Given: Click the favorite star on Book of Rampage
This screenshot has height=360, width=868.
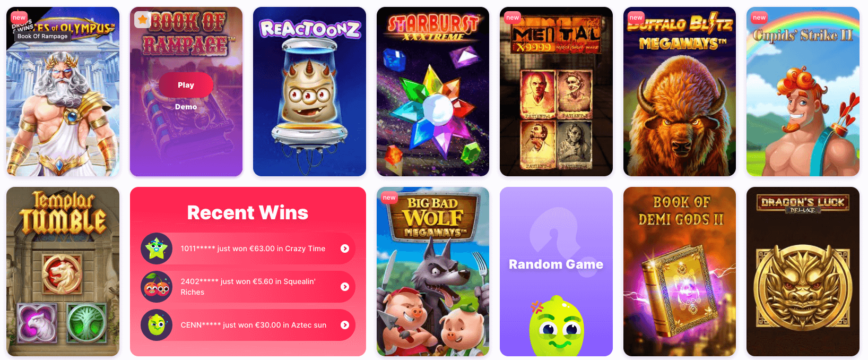Looking at the screenshot, I should (x=142, y=20).
